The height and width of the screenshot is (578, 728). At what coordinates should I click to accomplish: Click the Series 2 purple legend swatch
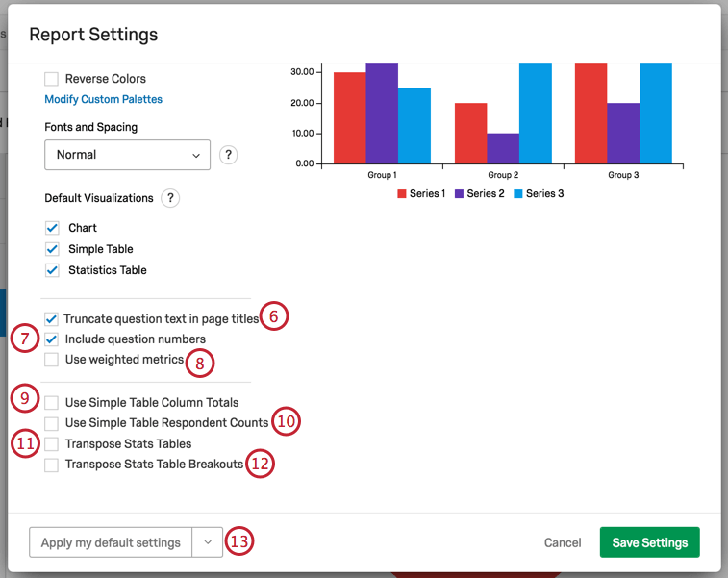[x=460, y=194]
